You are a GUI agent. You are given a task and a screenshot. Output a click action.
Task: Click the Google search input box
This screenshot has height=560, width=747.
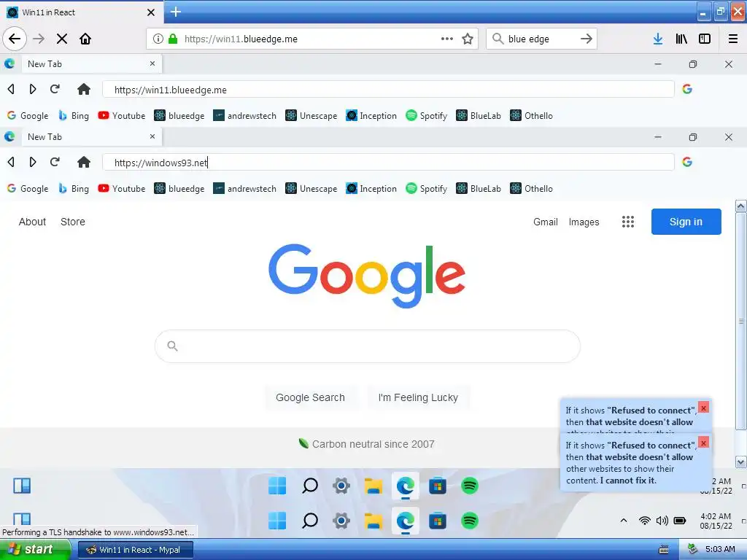[368, 346]
